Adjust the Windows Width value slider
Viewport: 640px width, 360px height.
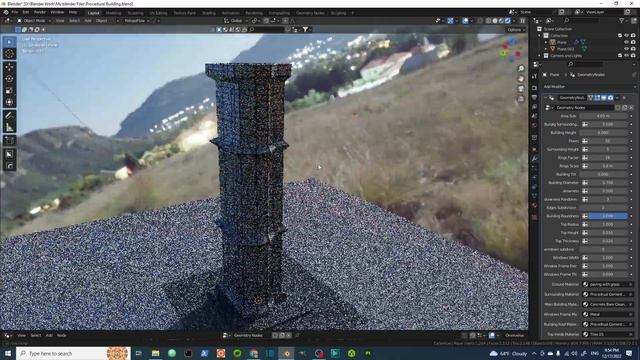pos(608,258)
